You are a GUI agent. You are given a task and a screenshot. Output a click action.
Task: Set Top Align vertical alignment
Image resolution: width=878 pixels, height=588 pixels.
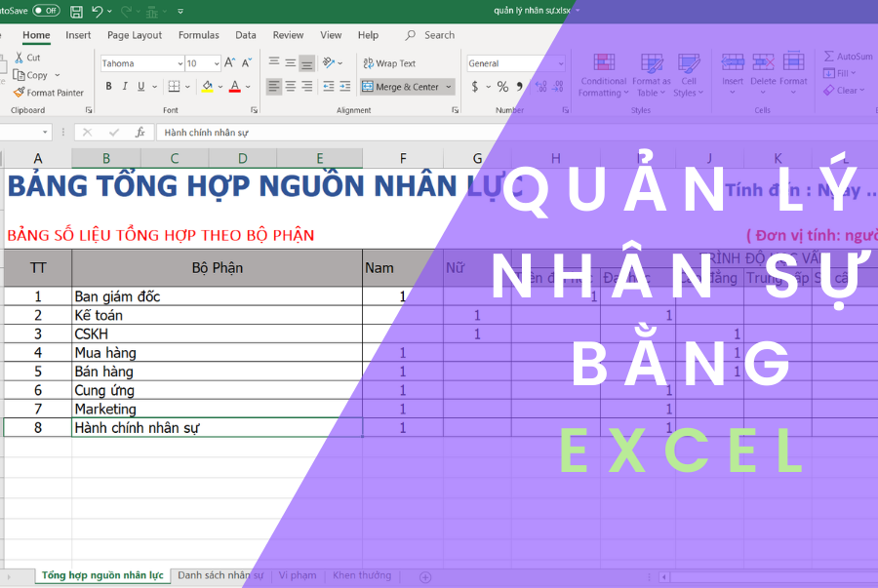click(x=274, y=62)
